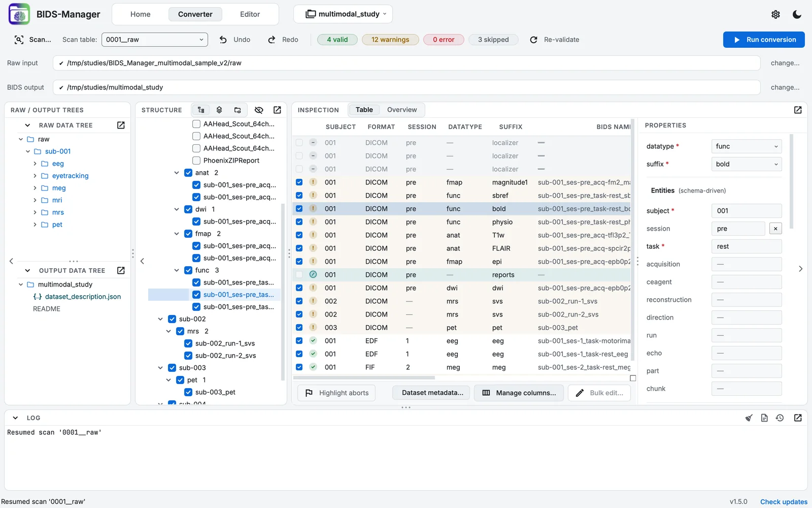Open the multimodal_study project dropdown

(343, 14)
